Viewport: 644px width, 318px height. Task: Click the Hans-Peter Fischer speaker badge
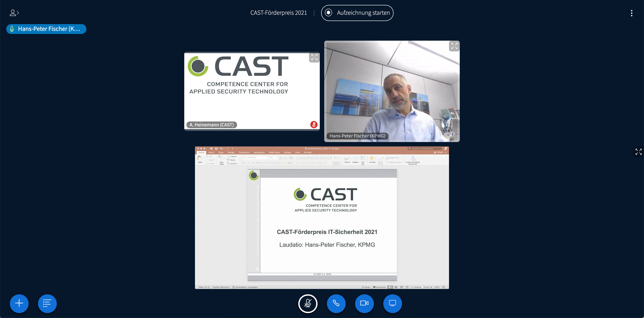[46, 29]
